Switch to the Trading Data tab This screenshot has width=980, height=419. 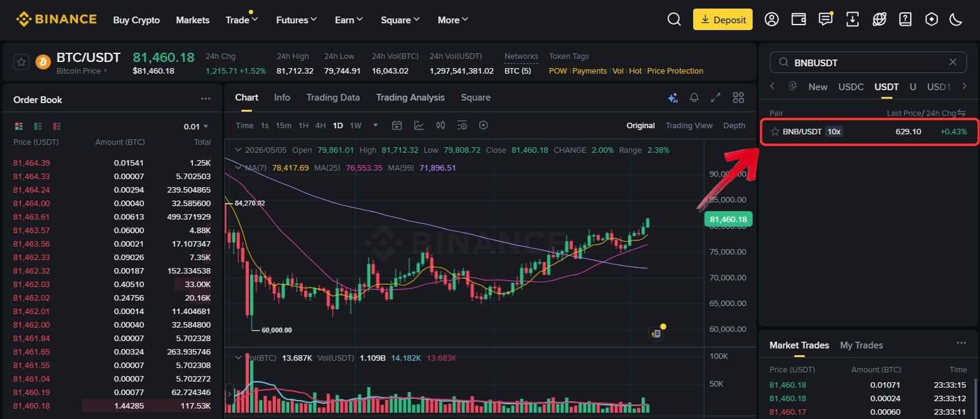(333, 98)
